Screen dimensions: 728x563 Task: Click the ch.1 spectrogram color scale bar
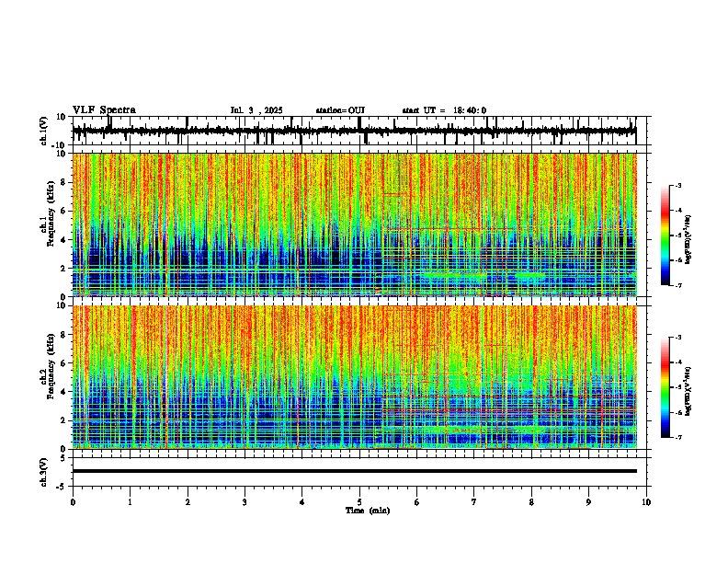pos(665,236)
